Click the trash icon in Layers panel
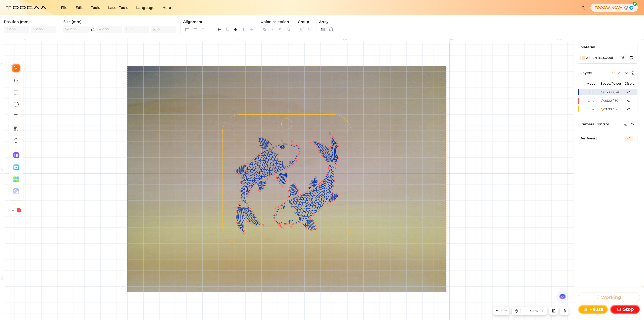 [632, 73]
